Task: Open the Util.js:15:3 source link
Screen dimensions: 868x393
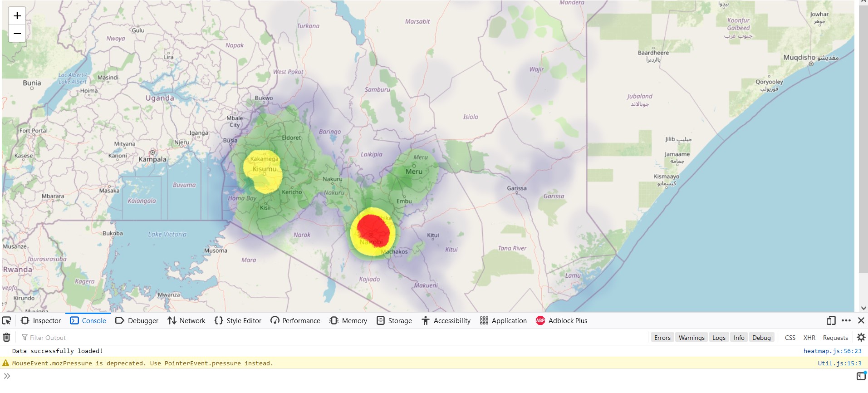Action: pyautogui.click(x=839, y=363)
